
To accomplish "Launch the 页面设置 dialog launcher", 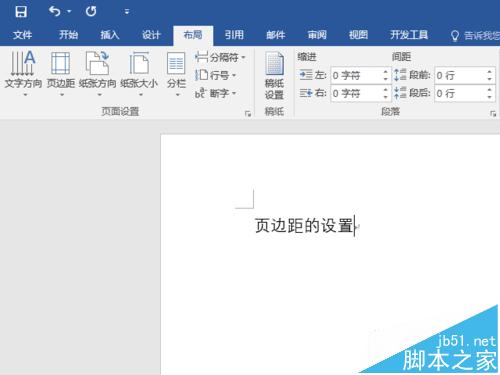I will 248,114.
